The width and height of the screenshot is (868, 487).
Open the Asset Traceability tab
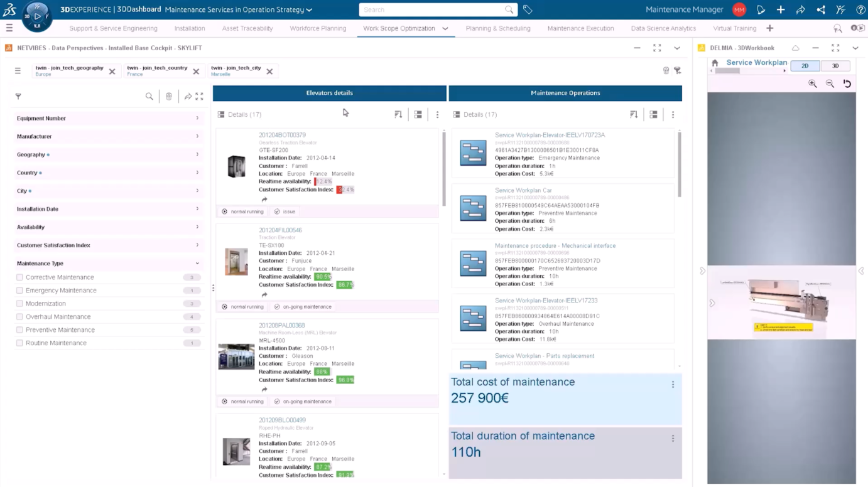tap(247, 28)
